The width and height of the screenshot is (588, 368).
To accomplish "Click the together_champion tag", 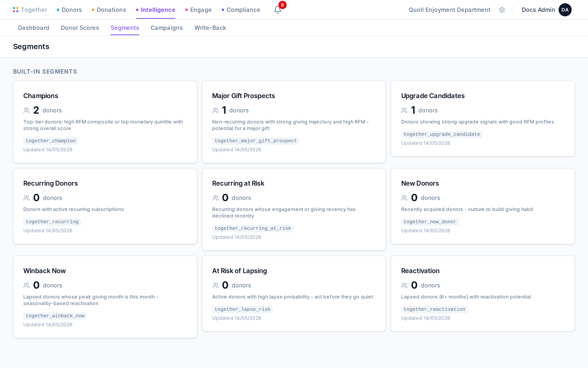I will coord(51,141).
